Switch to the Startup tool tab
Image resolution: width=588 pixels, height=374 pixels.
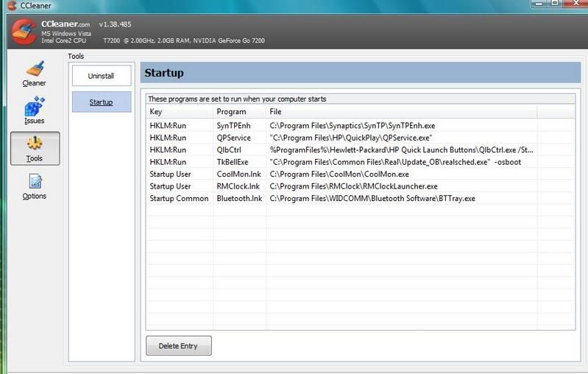(x=102, y=102)
